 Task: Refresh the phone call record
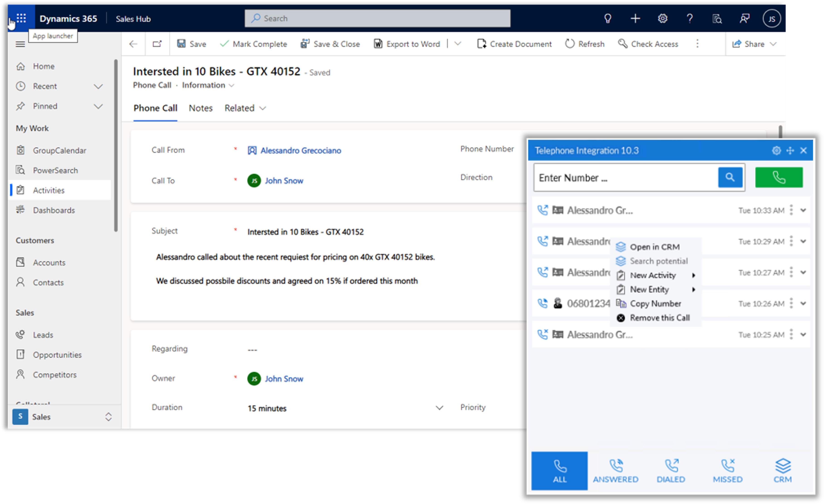pos(584,44)
